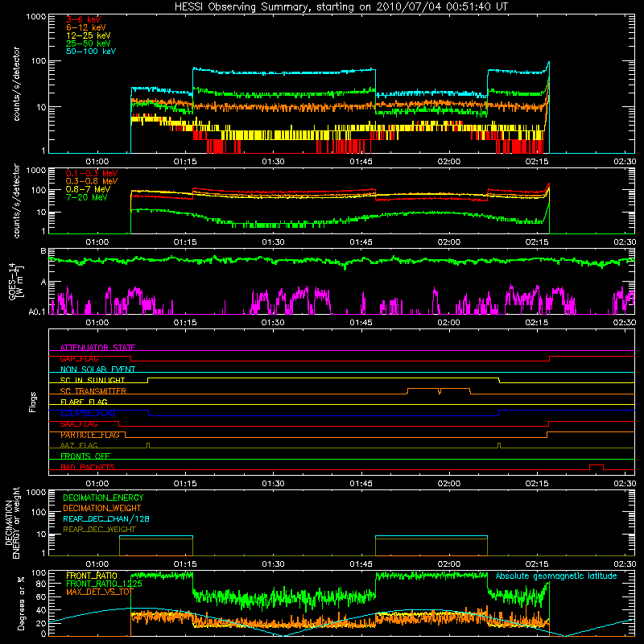Select the SAA_FLAG label
The width and height of the screenshot is (644, 644).
(79, 424)
